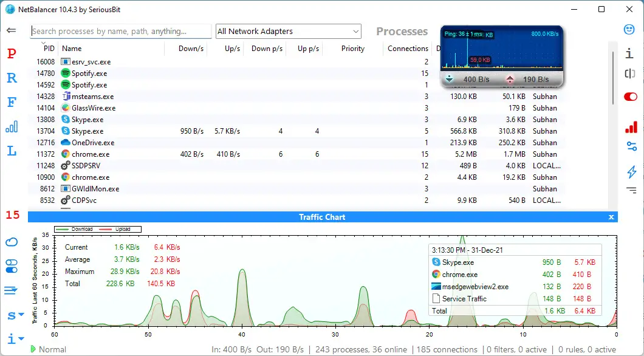The height and width of the screenshot is (356, 644).
Task: Select Spotify.exe with PID 14780
Action: tap(298, 73)
